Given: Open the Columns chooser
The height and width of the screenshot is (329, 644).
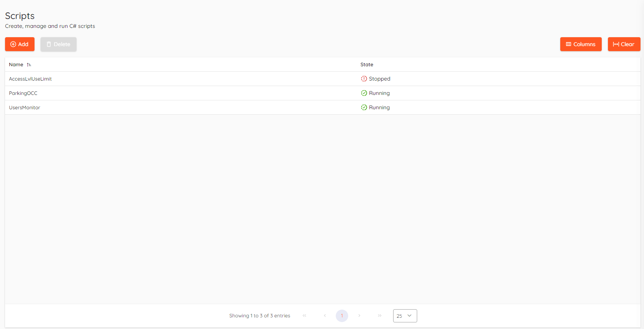Looking at the screenshot, I should pyautogui.click(x=581, y=44).
